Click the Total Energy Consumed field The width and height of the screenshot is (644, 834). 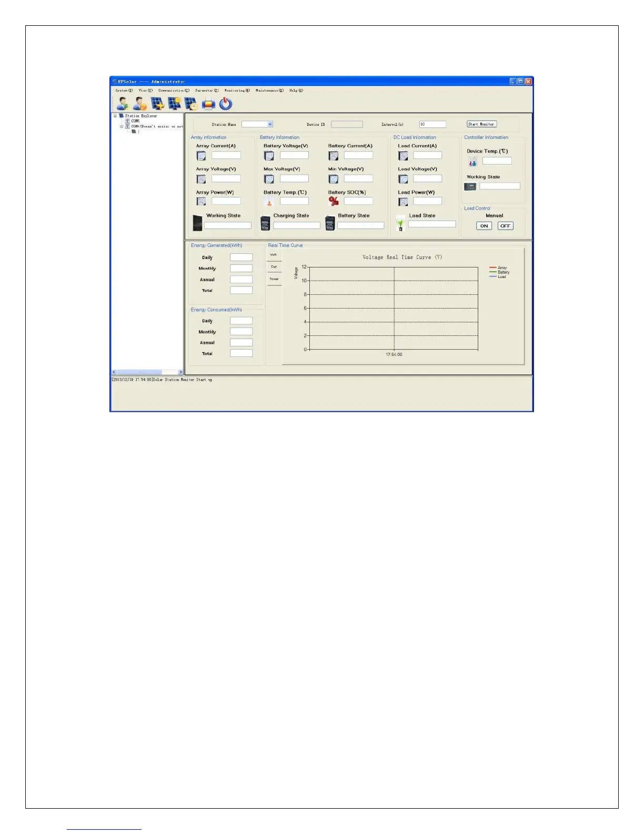[x=241, y=353]
